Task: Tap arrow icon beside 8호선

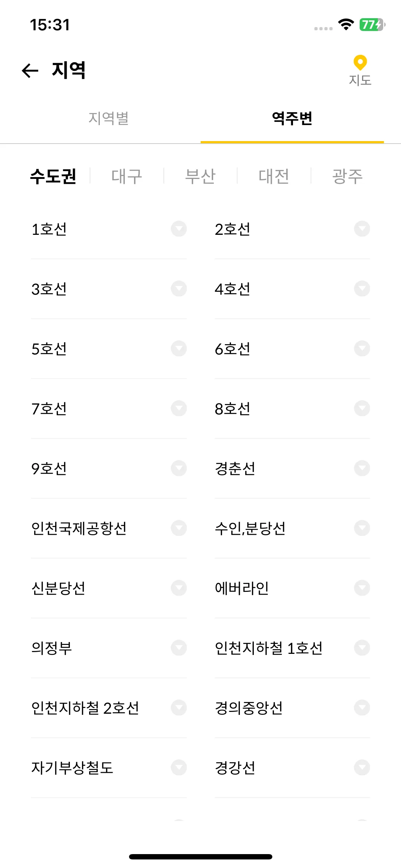Action: (x=362, y=408)
